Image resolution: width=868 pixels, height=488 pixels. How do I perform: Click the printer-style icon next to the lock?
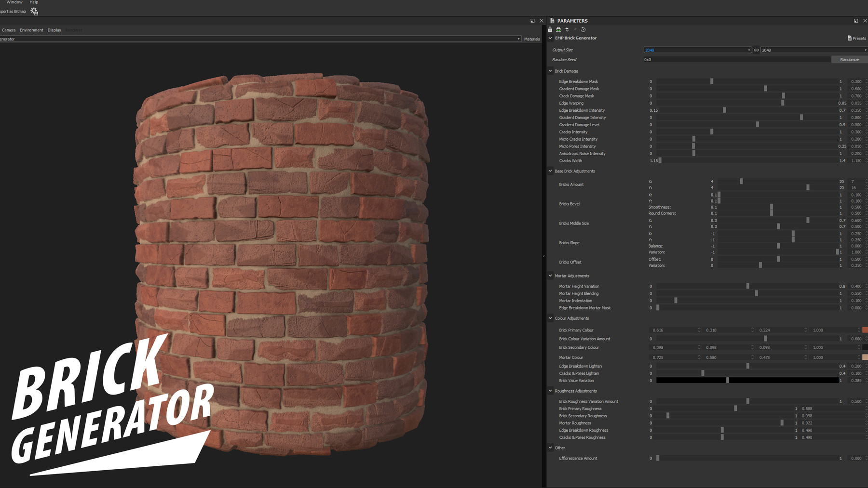click(558, 29)
